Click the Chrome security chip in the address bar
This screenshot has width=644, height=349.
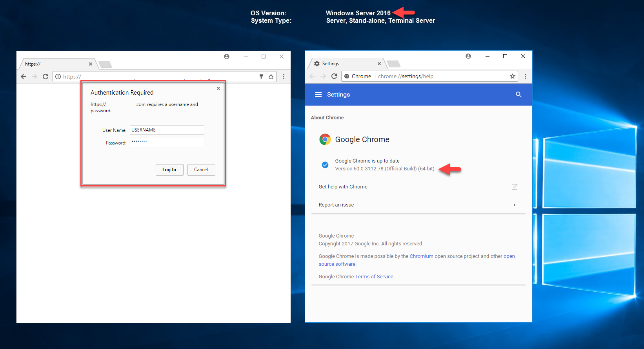click(358, 76)
